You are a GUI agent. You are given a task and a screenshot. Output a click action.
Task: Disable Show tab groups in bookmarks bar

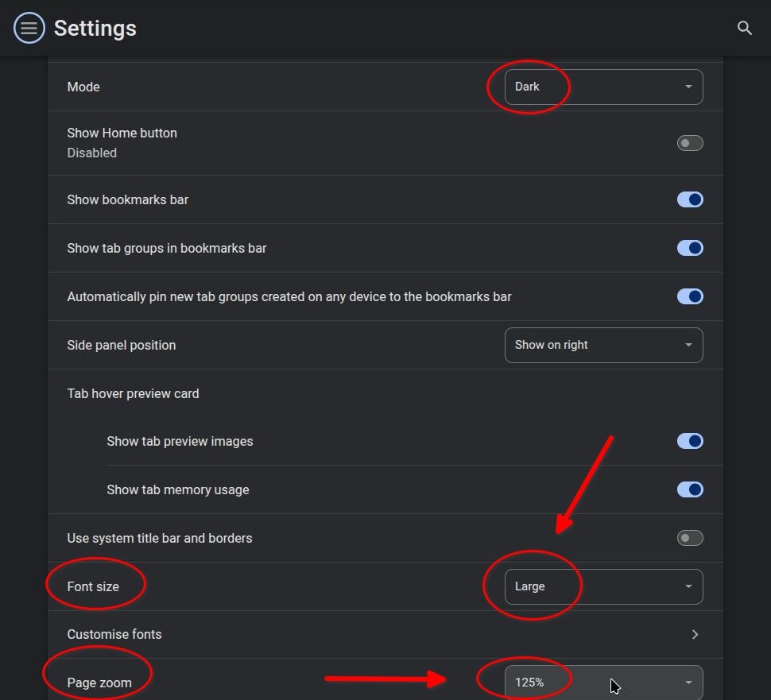690,248
